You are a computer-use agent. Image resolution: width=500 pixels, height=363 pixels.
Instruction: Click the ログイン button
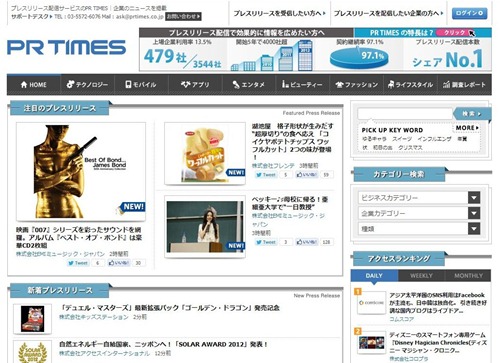pos(469,13)
